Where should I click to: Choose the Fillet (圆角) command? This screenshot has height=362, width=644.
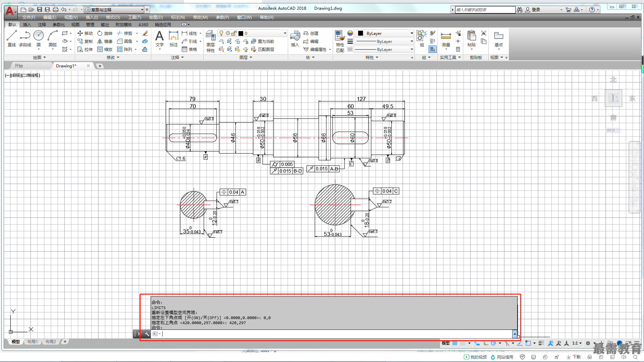pos(124,41)
